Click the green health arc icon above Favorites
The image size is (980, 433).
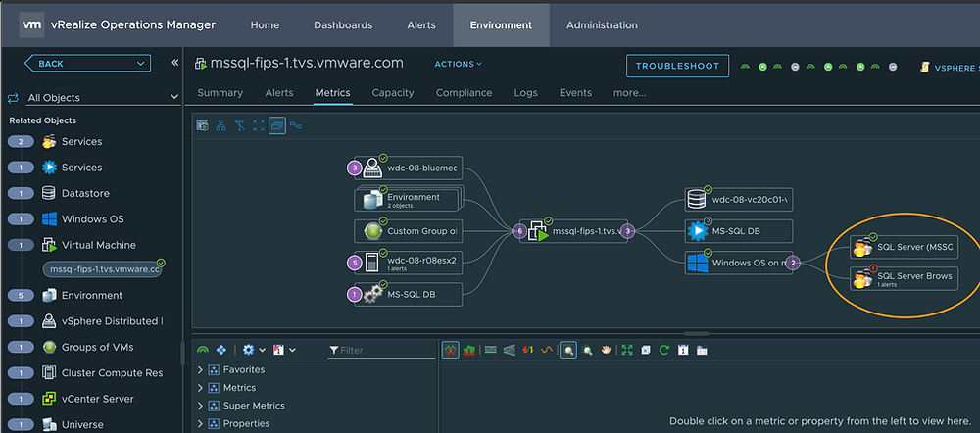click(x=203, y=350)
